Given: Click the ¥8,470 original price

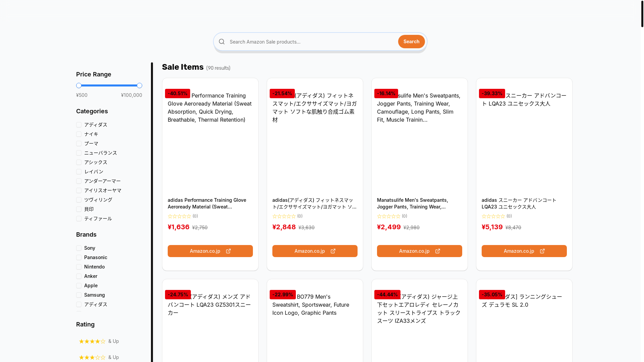Looking at the screenshot, I should click(x=513, y=227).
